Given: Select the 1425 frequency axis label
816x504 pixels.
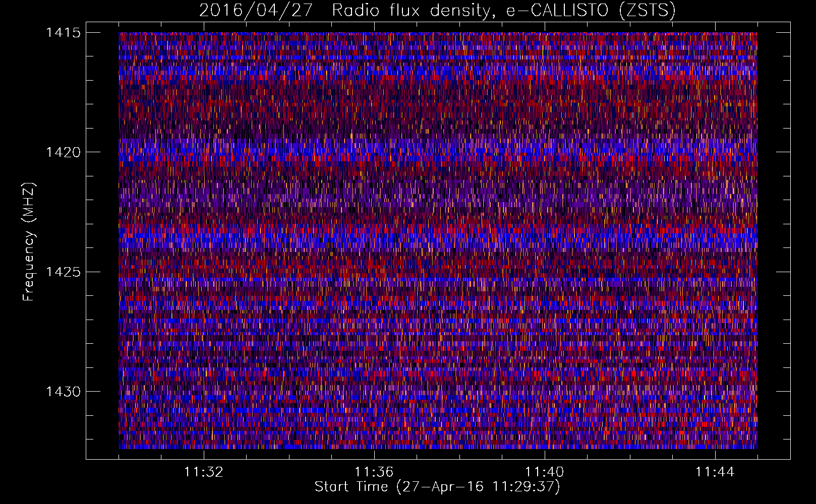Looking at the screenshot, I should [x=63, y=272].
